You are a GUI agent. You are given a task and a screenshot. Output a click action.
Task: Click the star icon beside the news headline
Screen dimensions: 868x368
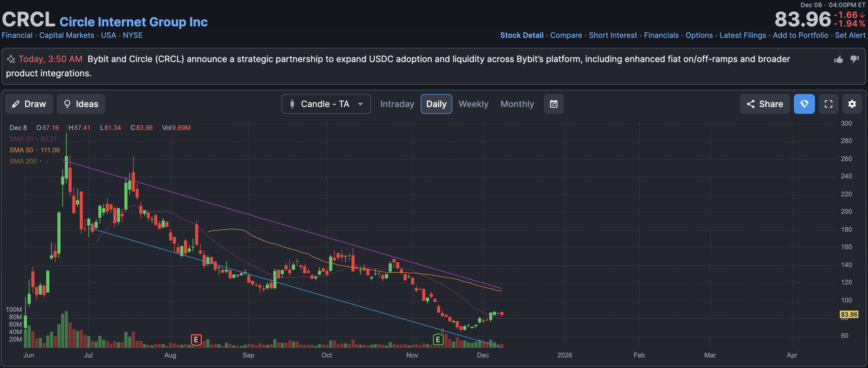pyautogui.click(x=11, y=59)
